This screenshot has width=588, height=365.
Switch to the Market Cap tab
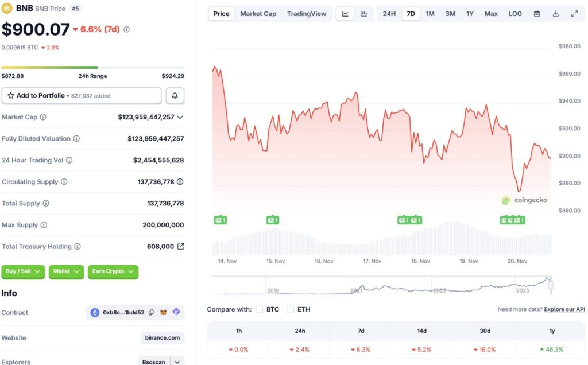pyautogui.click(x=258, y=13)
